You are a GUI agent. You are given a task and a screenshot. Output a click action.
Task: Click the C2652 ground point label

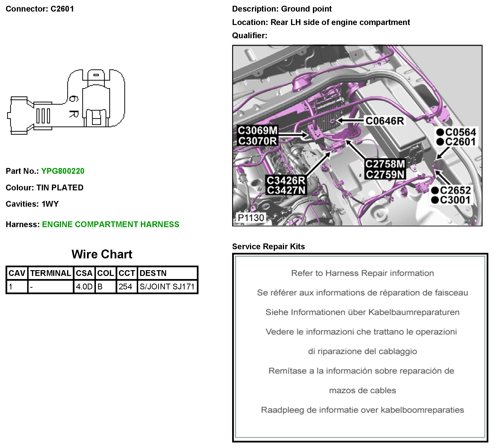click(x=455, y=190)
